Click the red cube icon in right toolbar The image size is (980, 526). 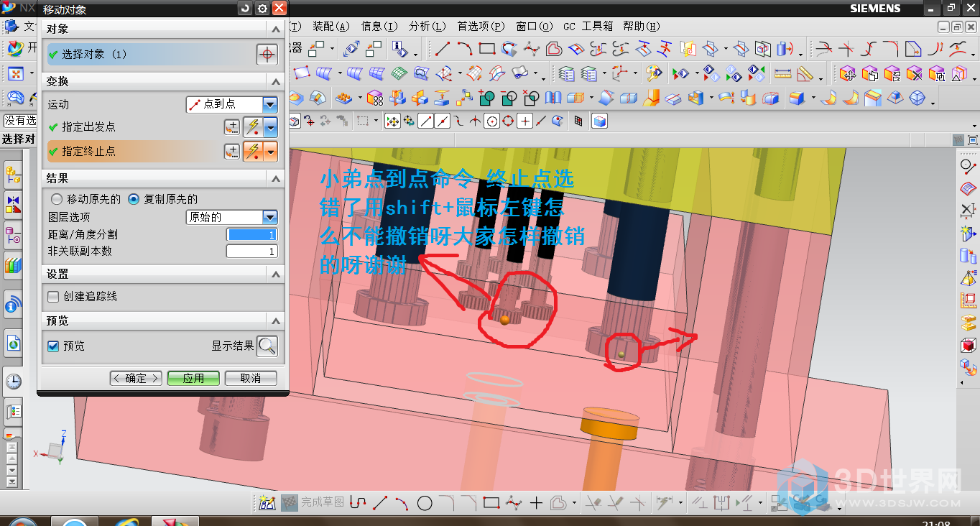[969, 346]
